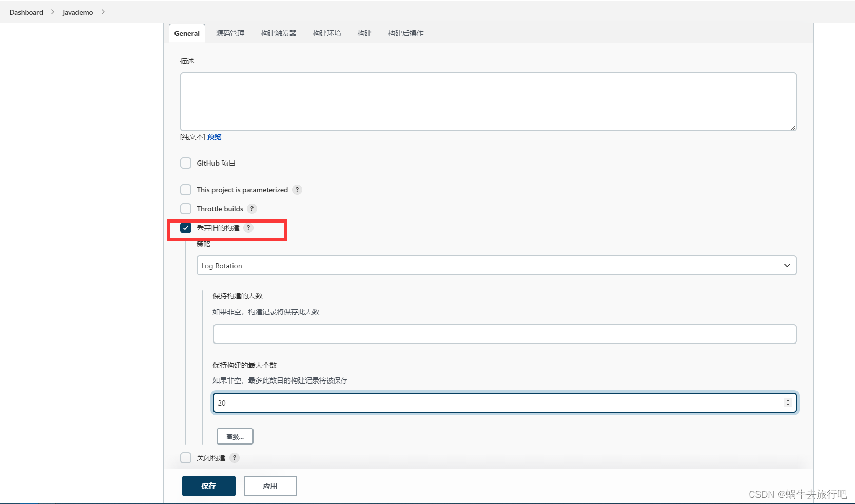Open help icon for 丢弃旧的构建
The height and width of the screenshot is (504, 855).
tap(248, 228)
